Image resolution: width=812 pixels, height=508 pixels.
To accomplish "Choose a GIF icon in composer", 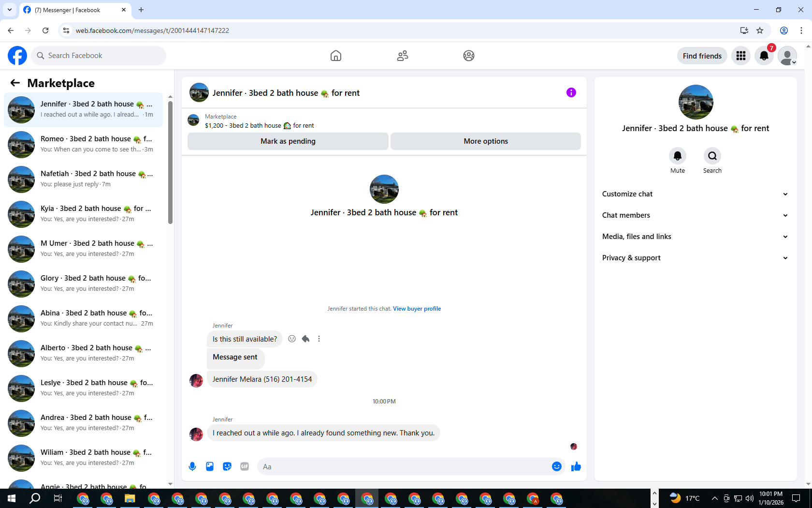I will tap(245, 466).
